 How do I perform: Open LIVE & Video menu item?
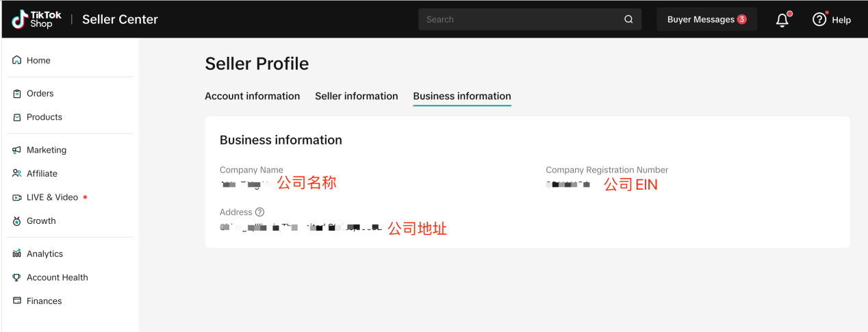52,197
